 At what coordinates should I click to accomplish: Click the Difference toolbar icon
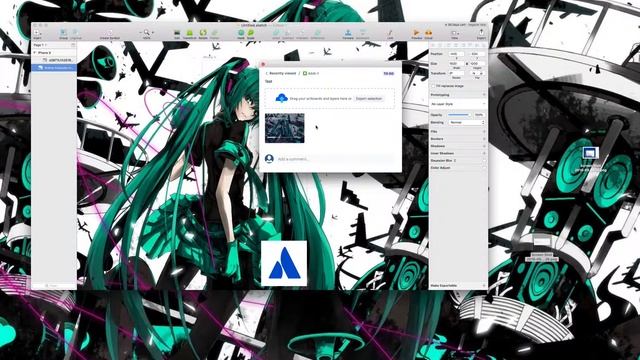(318, 32)
